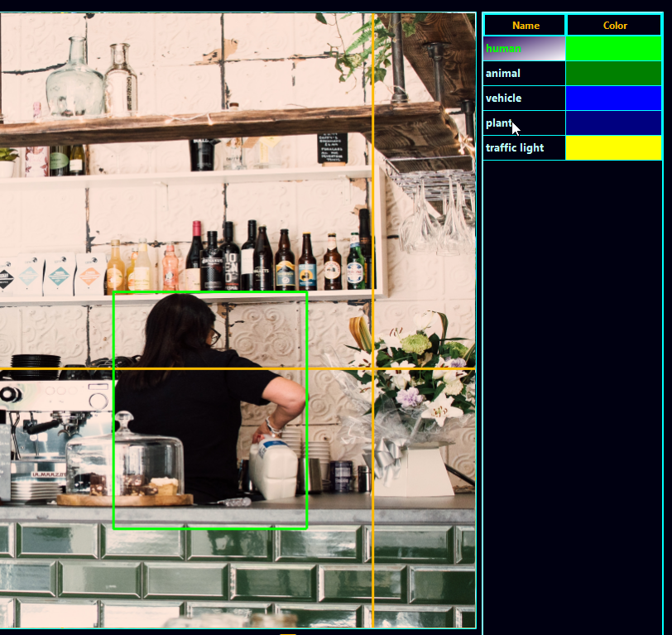672x635 pixels.
Task: Select the "animal" label in list
Action: click(x=524, y=74)
